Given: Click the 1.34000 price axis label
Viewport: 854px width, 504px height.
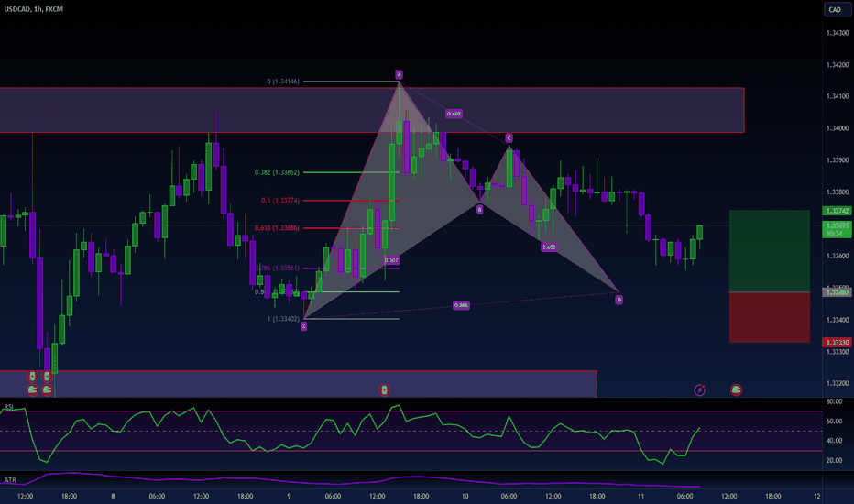Looking at the screenshot, I should point(838,128).
